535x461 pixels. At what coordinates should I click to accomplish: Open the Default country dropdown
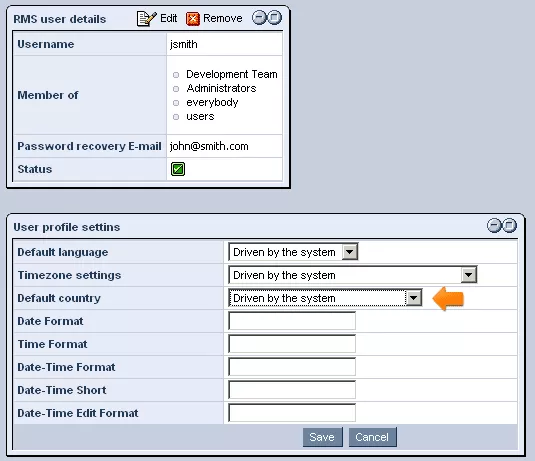(326, 298)
